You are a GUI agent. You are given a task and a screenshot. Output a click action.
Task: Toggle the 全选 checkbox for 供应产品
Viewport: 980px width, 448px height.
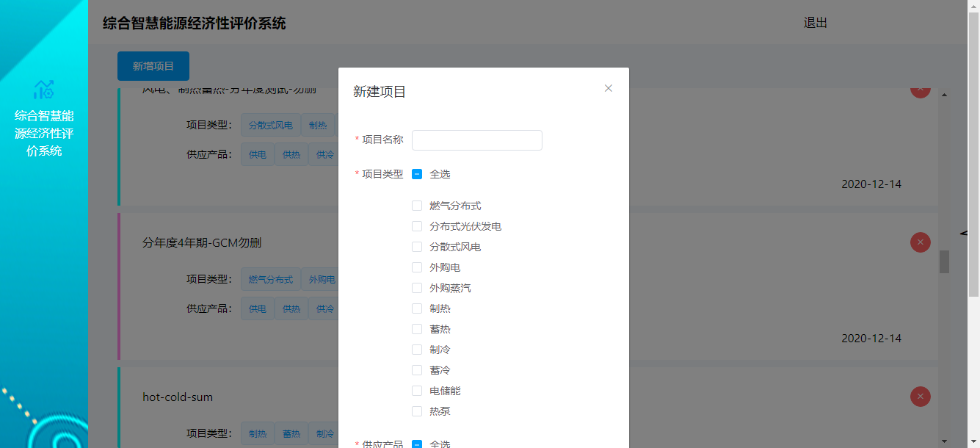point(417,442)
